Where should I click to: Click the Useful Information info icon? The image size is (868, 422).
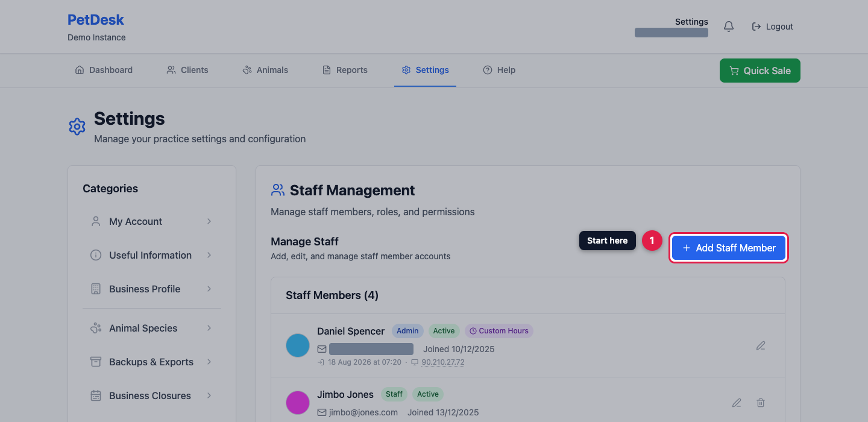click(x=96, y=255)
